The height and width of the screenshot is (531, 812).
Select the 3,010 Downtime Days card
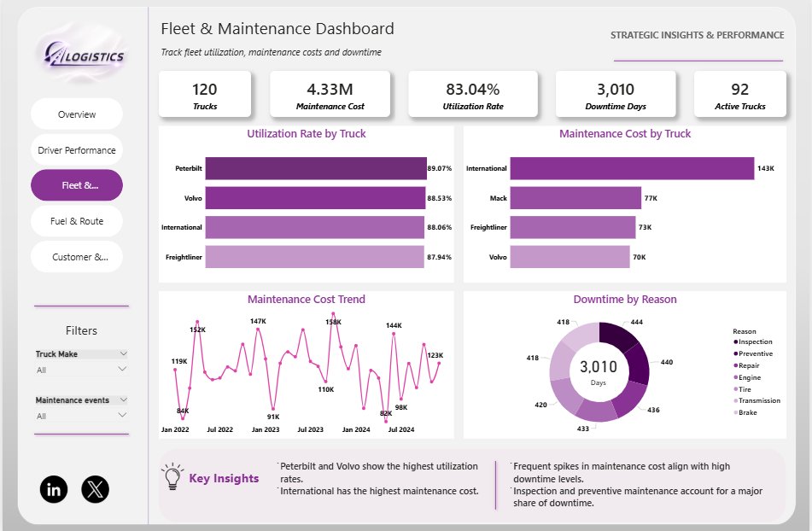coord(616,94)
